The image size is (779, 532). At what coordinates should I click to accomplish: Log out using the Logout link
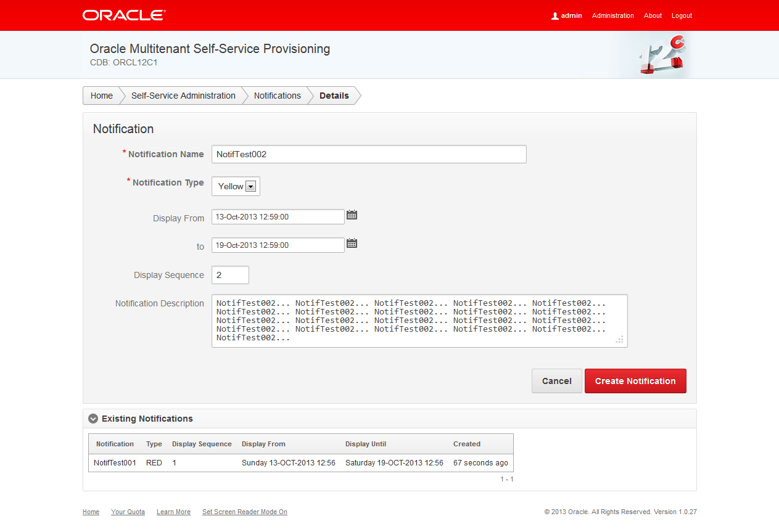(x=682, y=16)
